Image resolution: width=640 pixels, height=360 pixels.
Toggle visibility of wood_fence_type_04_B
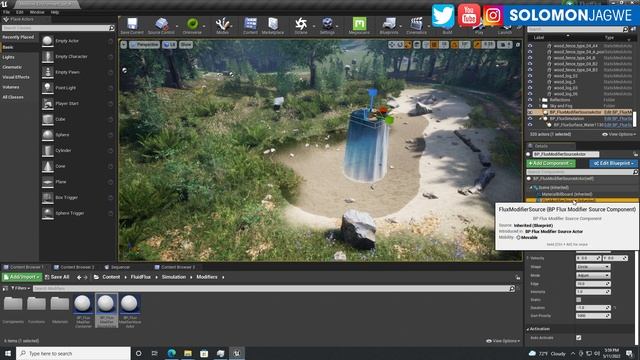coord(530,58)
